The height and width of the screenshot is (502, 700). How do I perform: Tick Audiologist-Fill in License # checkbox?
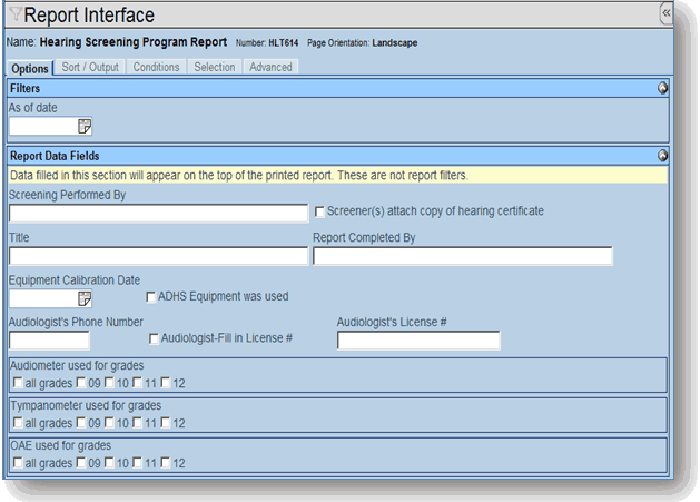[154, 339]
